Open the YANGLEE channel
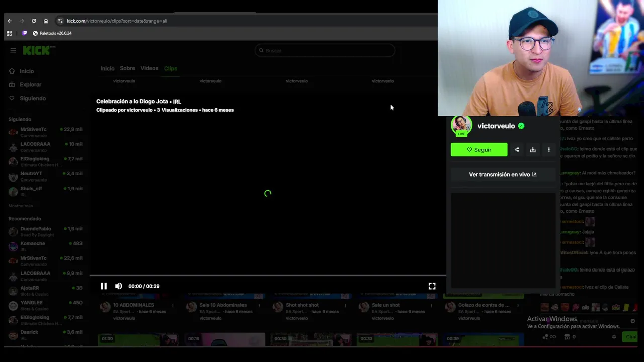 45,305
